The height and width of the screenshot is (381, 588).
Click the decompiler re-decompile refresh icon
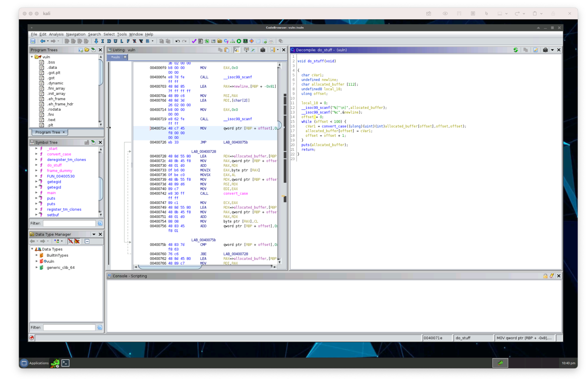pyautogui.click(x=515, y=50)
